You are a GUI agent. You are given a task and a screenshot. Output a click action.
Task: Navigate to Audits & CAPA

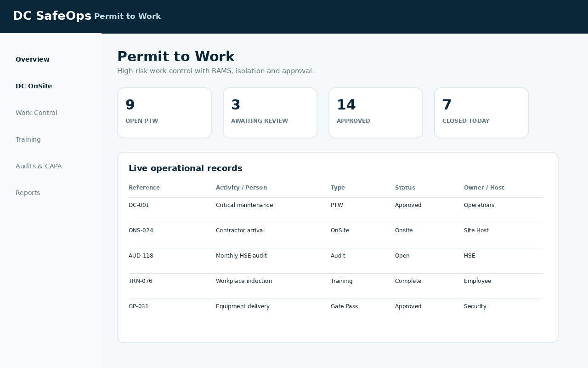coord(39,166)
